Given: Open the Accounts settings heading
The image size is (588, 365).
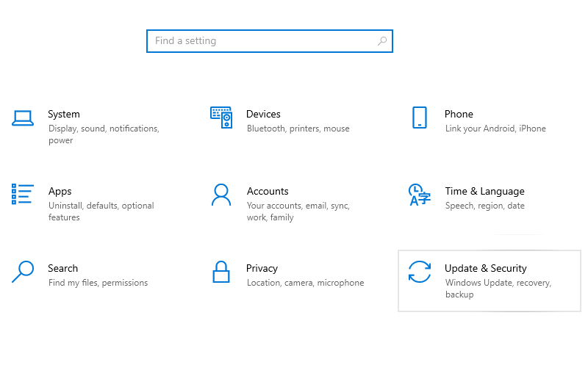Looking at the screenshot, I should (x=268, y=191).
